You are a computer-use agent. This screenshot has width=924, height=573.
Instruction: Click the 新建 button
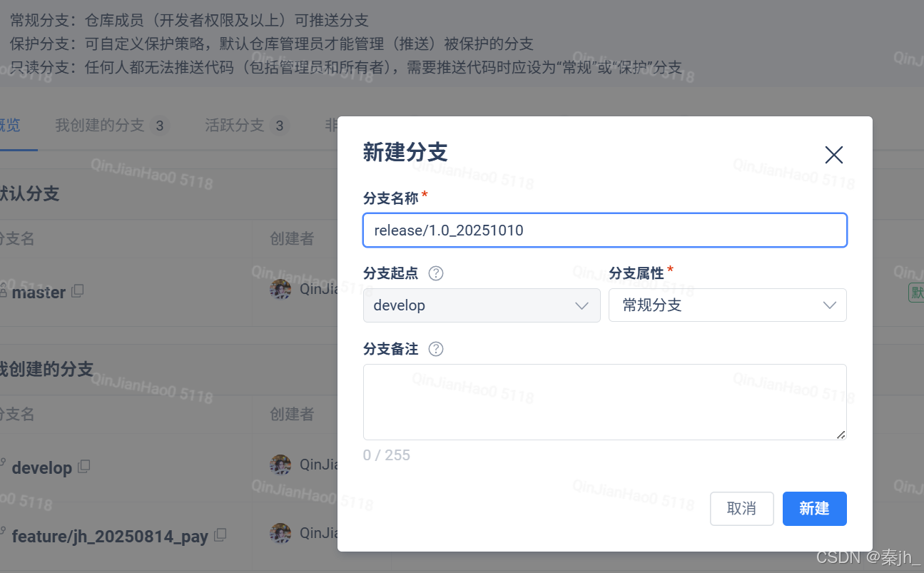click(x=814, y=509)
